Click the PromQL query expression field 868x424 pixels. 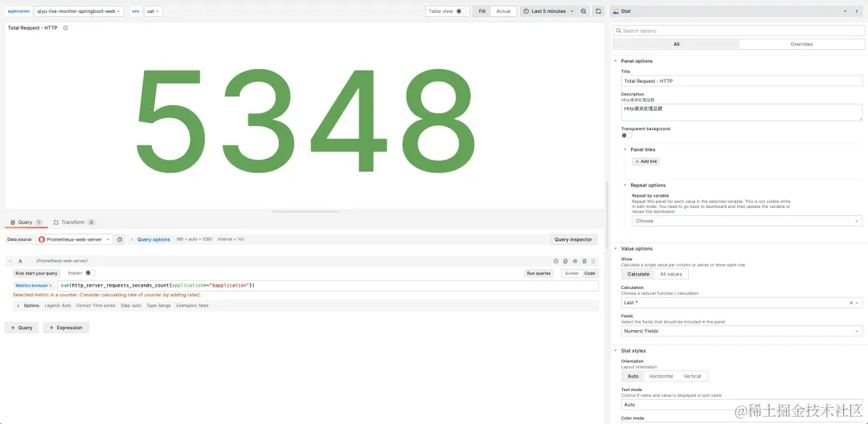click(328, 286)
